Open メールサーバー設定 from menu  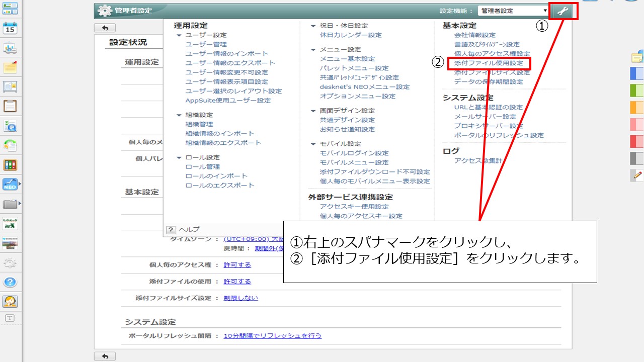tap(485, 117)
